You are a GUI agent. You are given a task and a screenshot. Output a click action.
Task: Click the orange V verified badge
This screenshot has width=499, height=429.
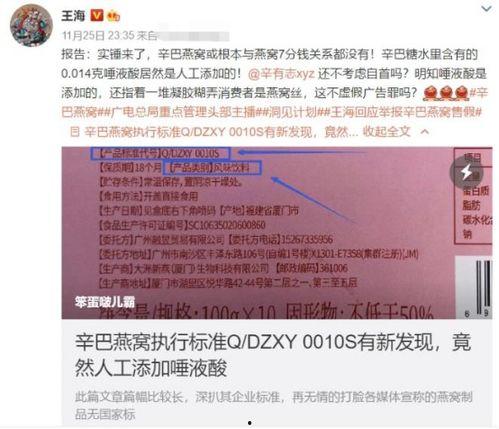click(97, 15)
